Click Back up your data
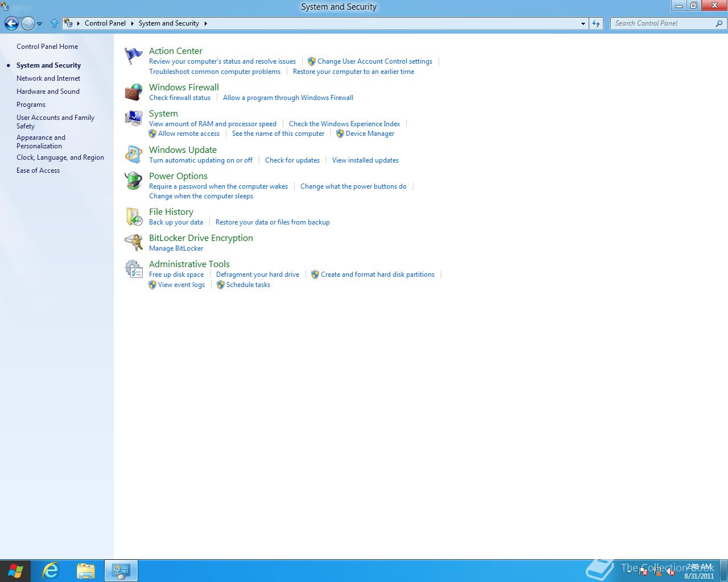Viewport: 728px width, 582px height. [x=176, y=222]
